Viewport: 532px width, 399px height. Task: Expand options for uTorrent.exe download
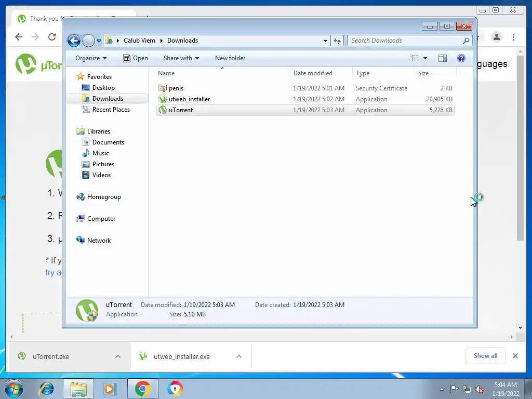click(118, 356)
